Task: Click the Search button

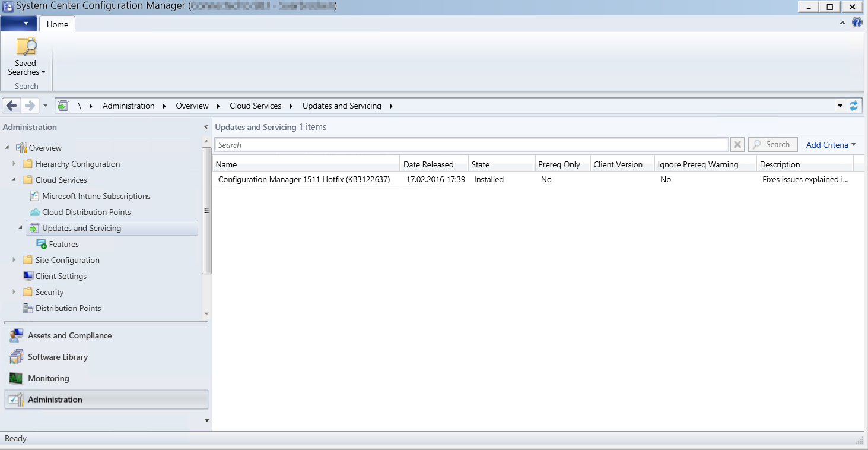Action: [x=772, y=144]
